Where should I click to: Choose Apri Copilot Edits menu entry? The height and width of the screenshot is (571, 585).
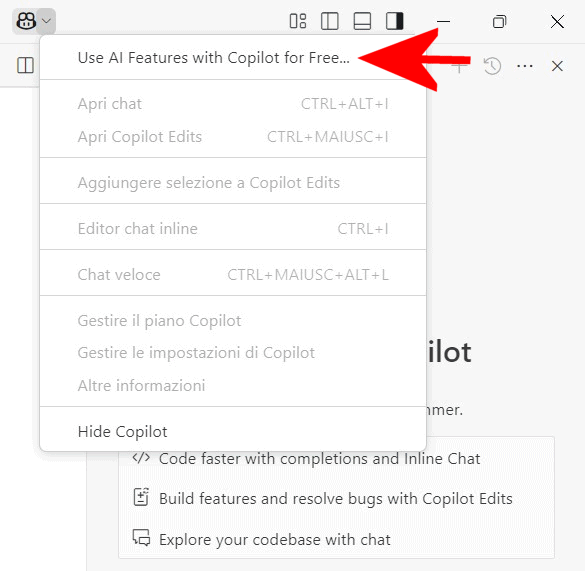(233, 137)
